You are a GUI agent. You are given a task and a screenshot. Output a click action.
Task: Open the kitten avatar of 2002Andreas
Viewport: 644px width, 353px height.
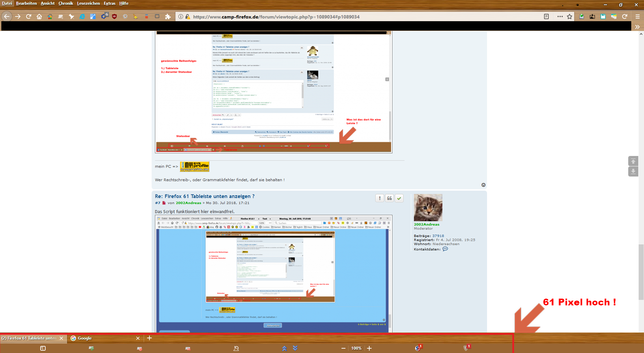[x=428, y=207]
